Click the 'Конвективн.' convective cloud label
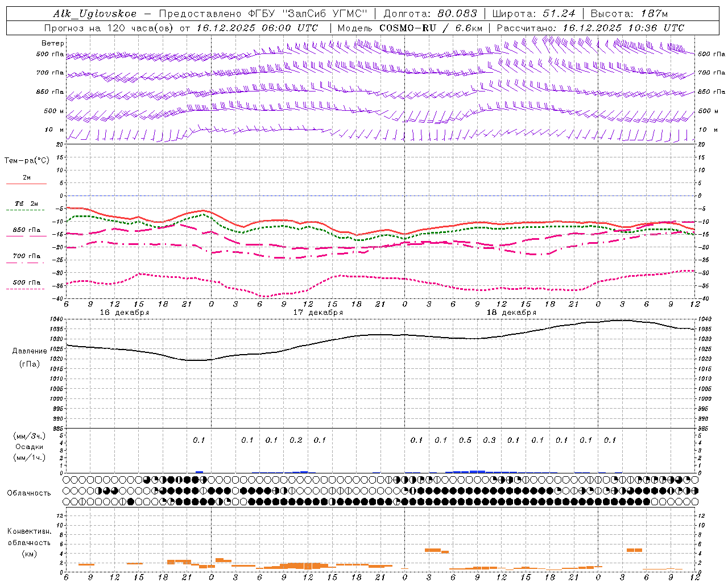This screenshot has height=582, width=728. 29,531
